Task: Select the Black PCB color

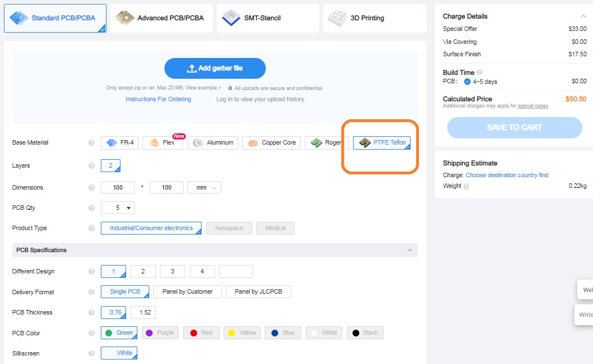Action: (x=365, y=333)
